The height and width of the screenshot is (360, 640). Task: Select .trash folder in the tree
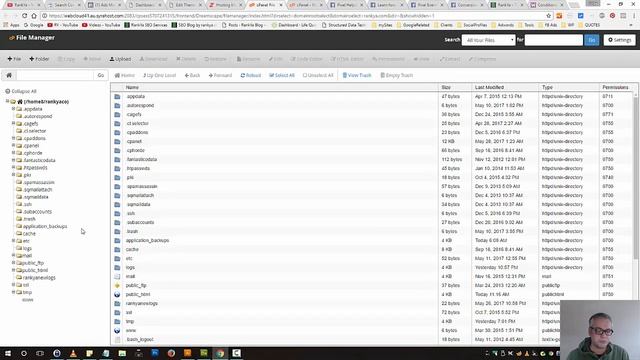[29, 219]
